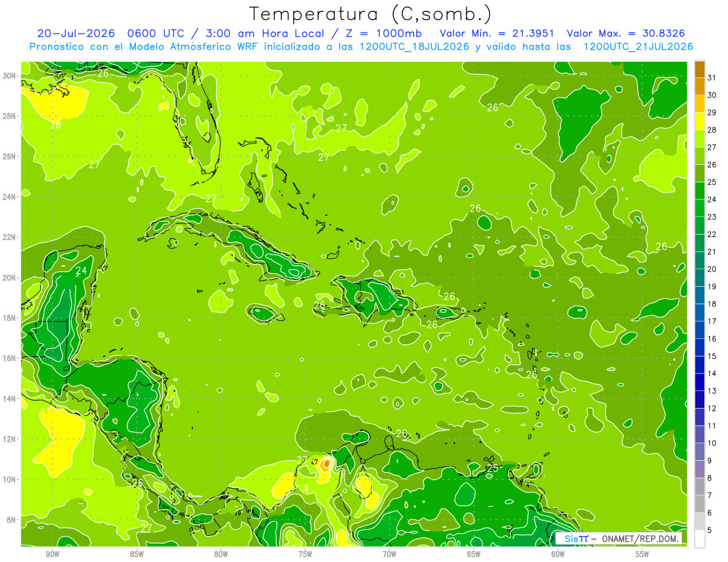728x562 pixels.
Task: Click the 'Valor Min. = 21.3951' text
Action: pos(497,33)
